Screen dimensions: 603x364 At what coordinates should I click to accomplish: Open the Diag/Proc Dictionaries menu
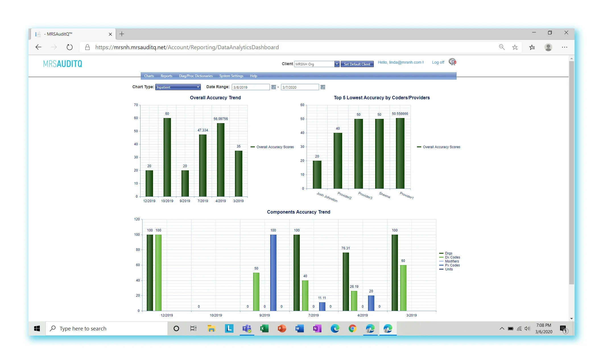tap(196, 76)
